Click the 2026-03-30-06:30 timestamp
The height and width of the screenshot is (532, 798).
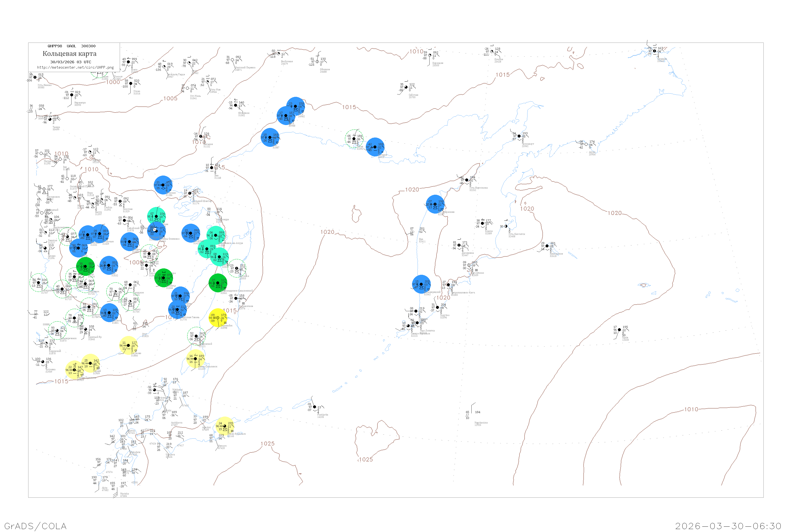point(728,526)
